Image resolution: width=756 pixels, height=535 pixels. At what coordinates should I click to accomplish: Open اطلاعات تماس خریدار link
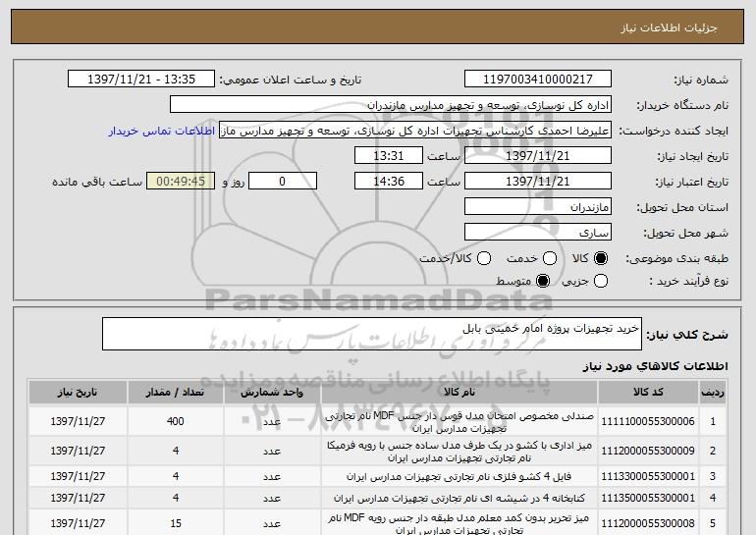tap(162, 132)
